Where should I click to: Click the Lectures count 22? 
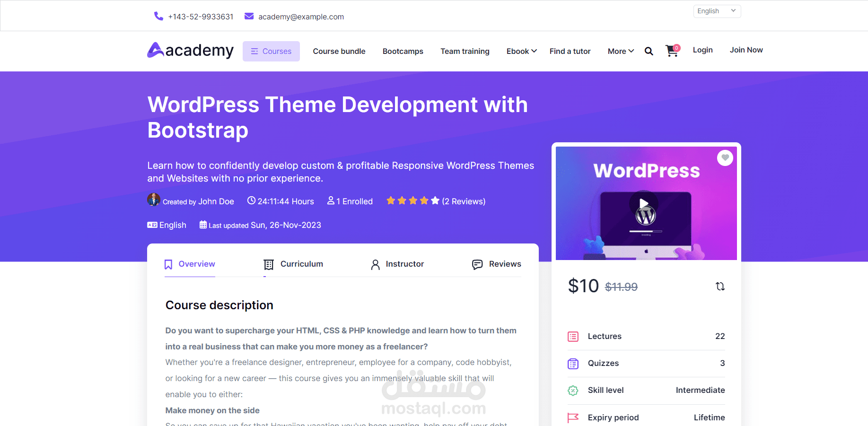[x=720, y=336]
